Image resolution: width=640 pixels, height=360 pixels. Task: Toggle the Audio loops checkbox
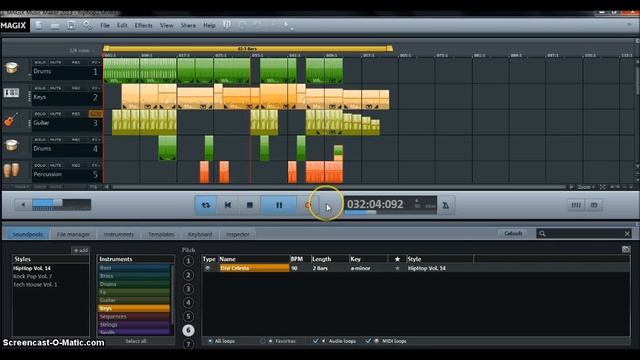tap(315, 341)
